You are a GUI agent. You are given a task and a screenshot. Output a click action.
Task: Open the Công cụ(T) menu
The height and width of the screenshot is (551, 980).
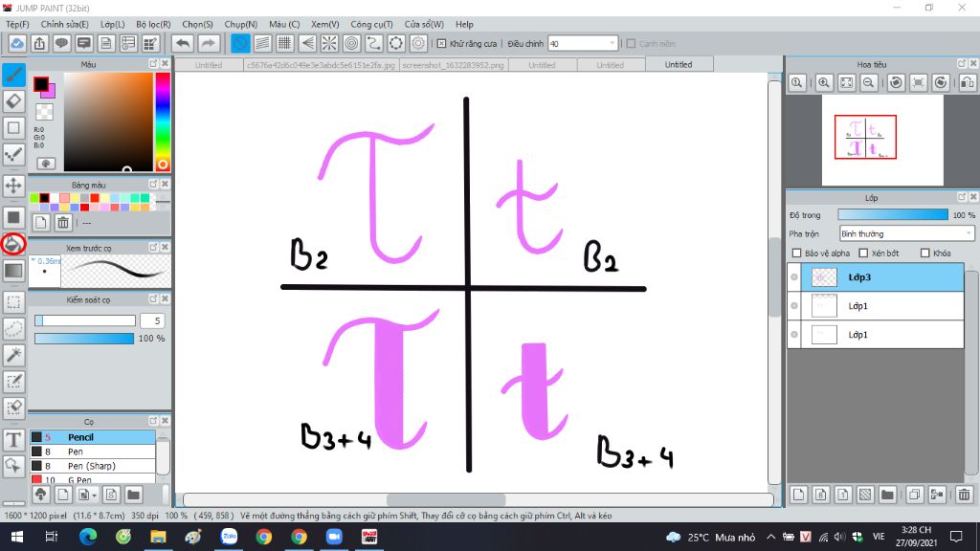point(371,24)
